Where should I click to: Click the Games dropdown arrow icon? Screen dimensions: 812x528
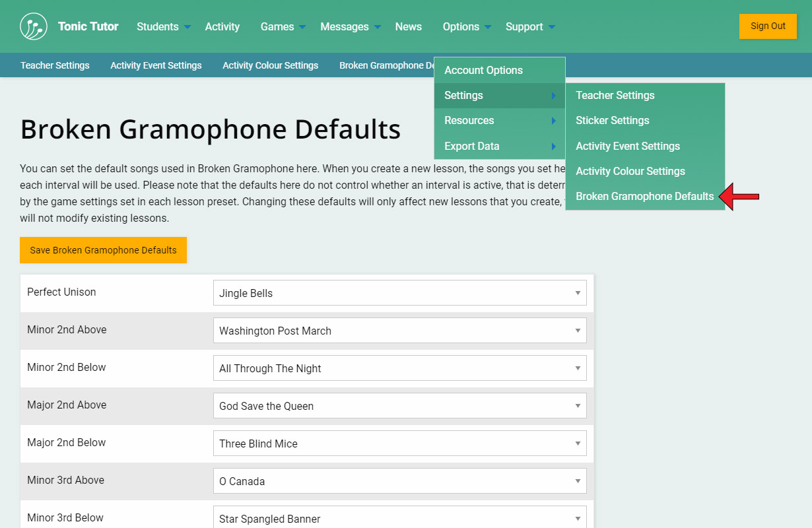[302, 27]
